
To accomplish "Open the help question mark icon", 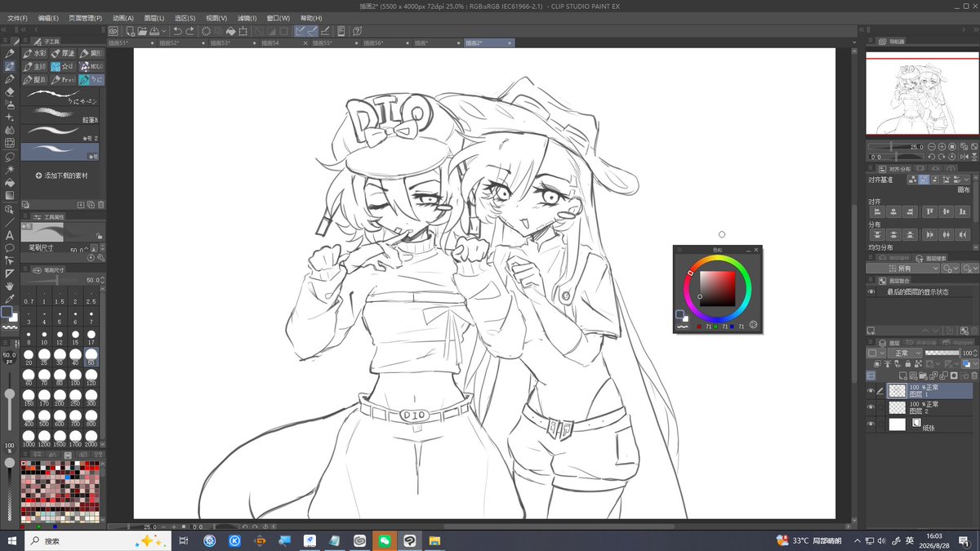I will (x=357, y=31).
